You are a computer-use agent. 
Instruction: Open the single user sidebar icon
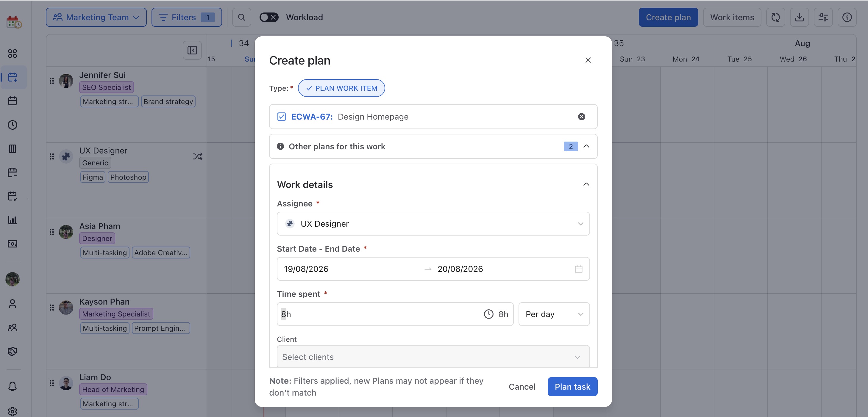click(13, 304)
